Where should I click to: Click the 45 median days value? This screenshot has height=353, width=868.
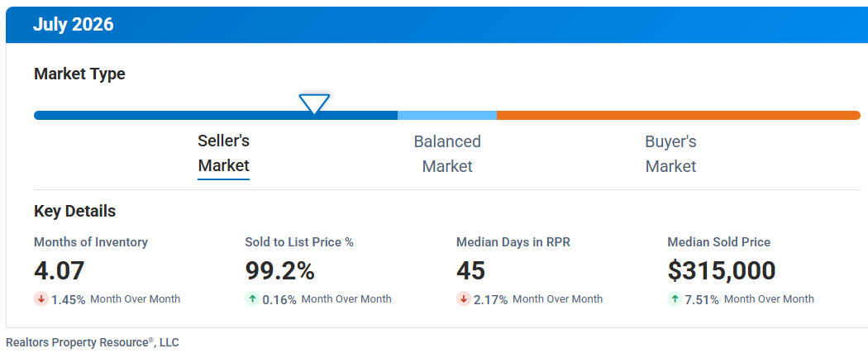(x=470, y=270)
